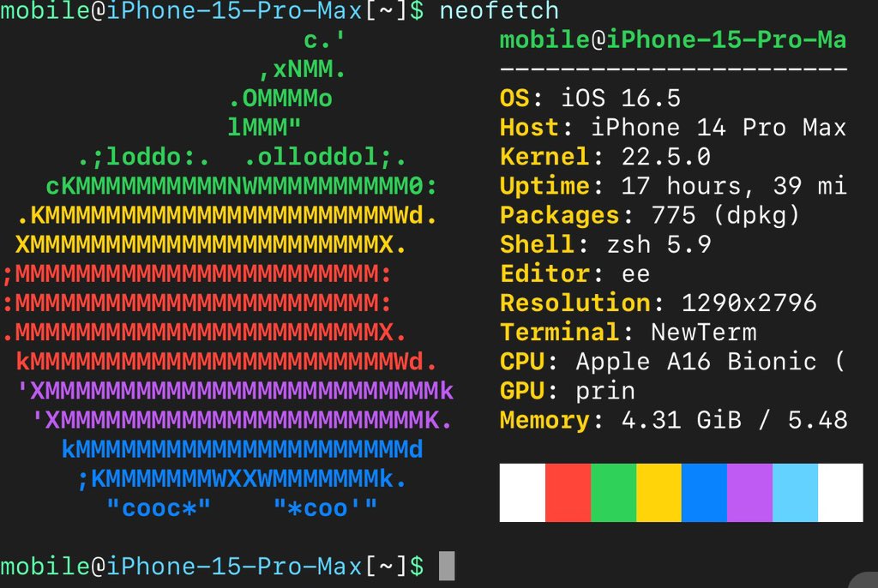Click the yellow 'Packages' label
The height and width of the screenshot is (588, 878).
[559, 216]
